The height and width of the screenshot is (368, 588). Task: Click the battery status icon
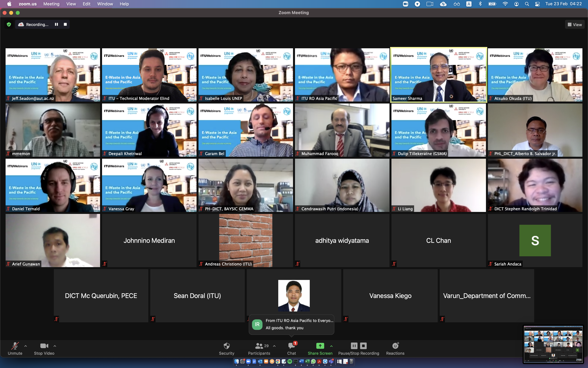[492, 4]
